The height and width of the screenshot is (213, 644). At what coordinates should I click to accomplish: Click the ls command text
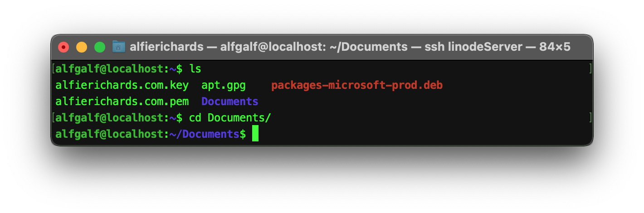pos(195,69)
